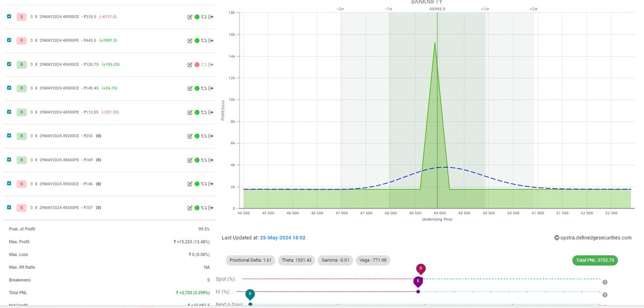644x308 pixels.
Task: Exit the 48900PE leg via arrow icon
Action: click(211, 41)
